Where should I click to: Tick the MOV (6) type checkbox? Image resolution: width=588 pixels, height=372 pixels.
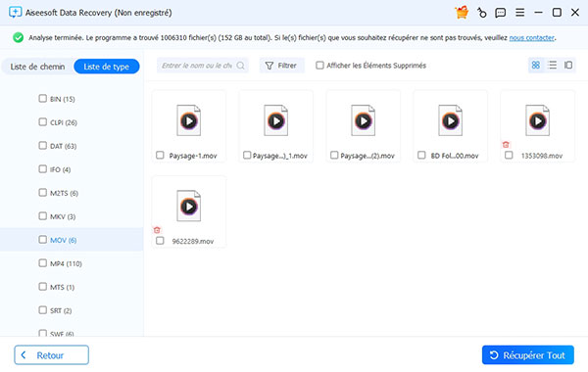click(42, 240)
